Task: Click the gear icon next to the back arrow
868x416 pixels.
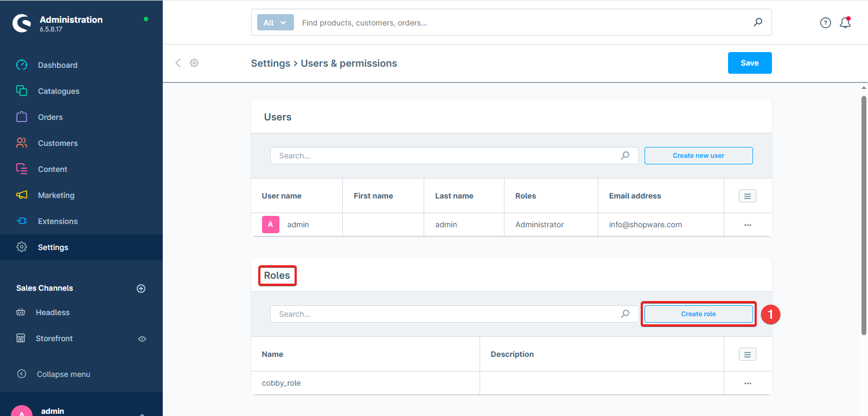Action: tap(194, 63)
